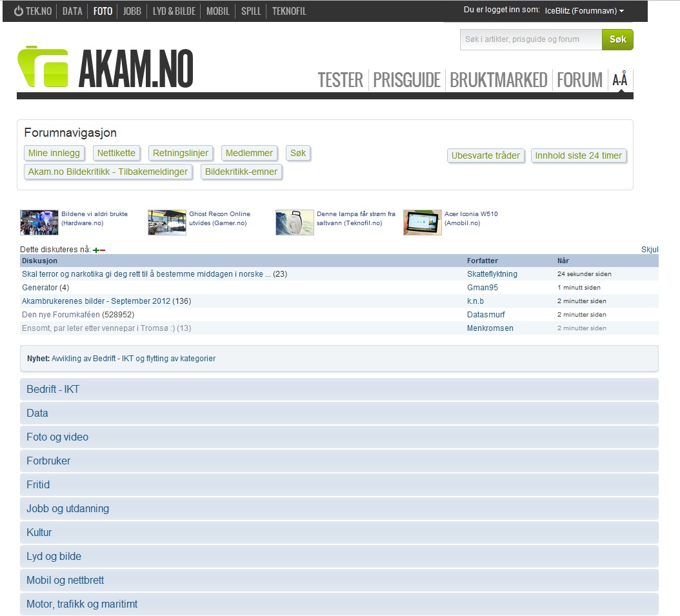Expand the Mobil og nettbrett category
Screen dimensions: 680x616
click(x=339, y=580)
